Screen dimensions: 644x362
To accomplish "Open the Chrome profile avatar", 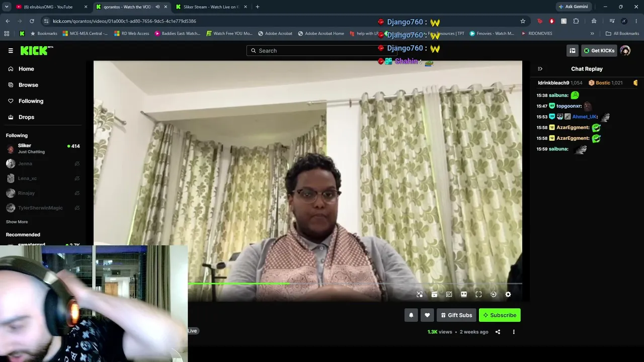I will 624,21.
